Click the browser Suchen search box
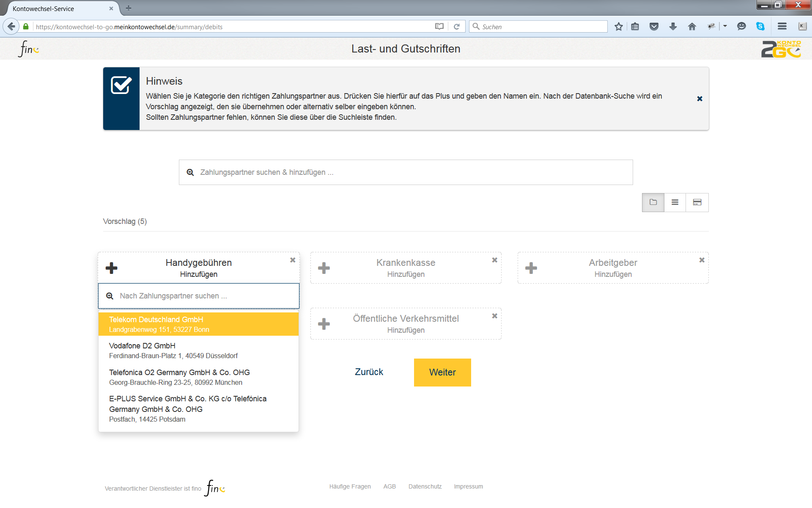 (x=538, y=27)
